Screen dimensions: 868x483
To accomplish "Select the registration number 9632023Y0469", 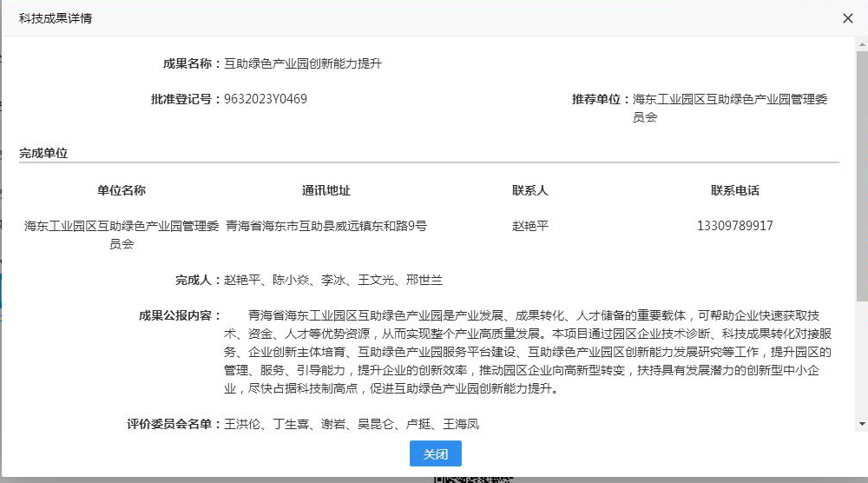I will [x=266, y=99].
